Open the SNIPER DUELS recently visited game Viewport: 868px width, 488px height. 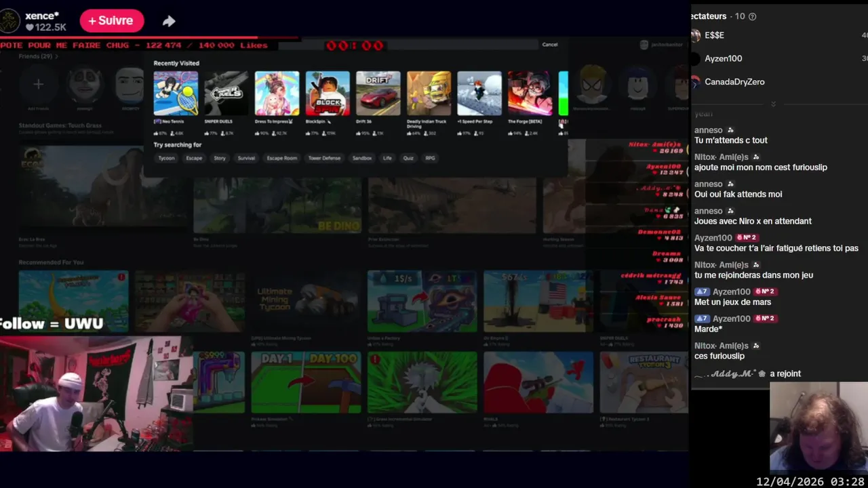[226, 94]
